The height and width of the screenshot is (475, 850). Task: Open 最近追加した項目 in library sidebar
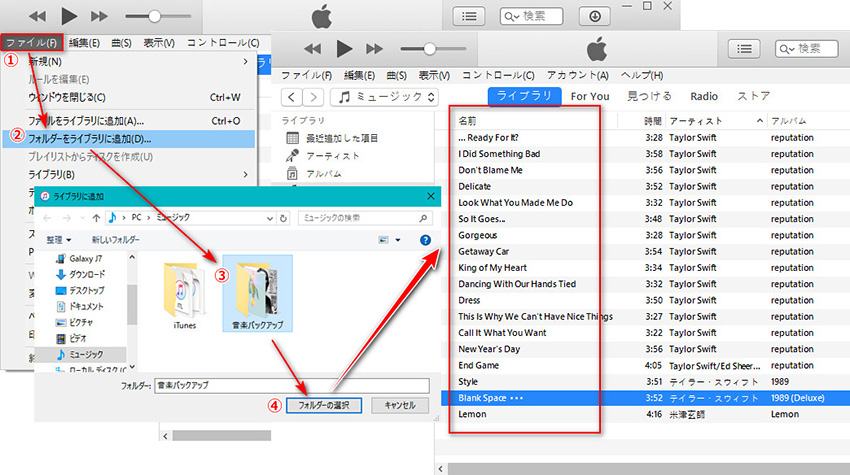point(341,138)
